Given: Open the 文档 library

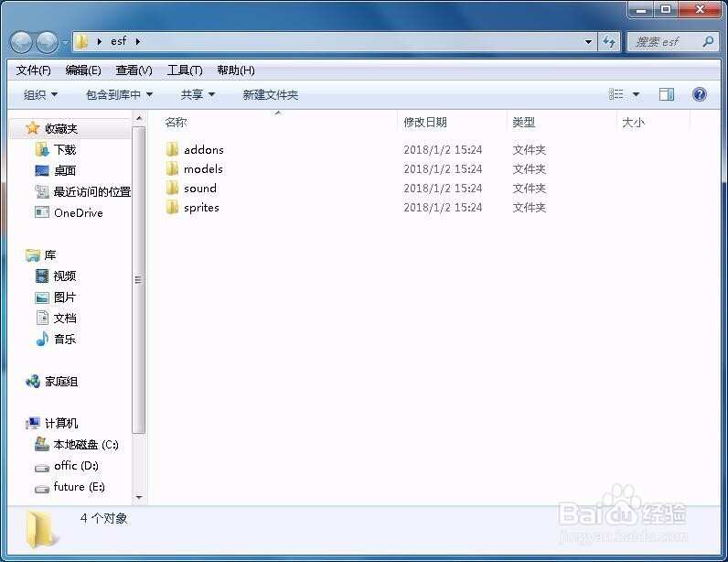Looking at the screenshot, I should [x=65, y=318].
